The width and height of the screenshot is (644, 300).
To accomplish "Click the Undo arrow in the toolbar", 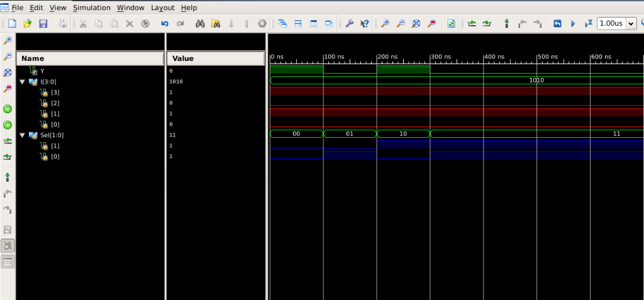I will click(165, 24).
